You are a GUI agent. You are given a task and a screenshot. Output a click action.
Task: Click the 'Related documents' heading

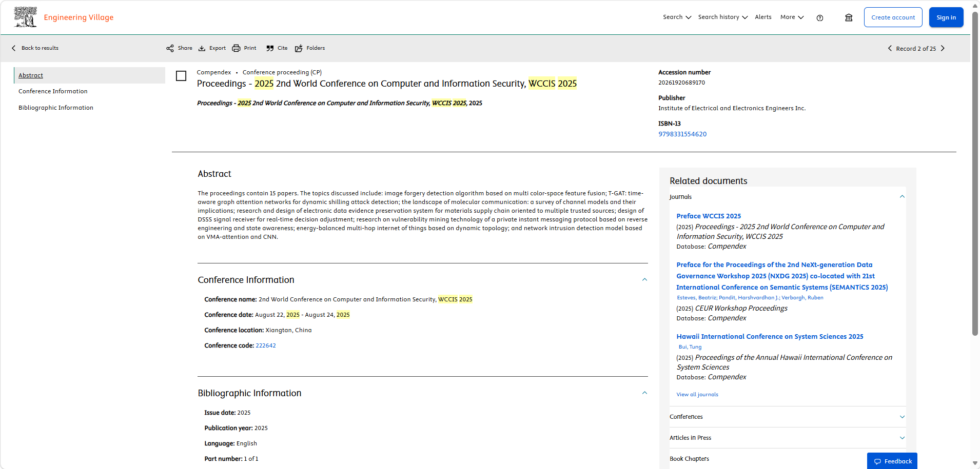(708, 181)
